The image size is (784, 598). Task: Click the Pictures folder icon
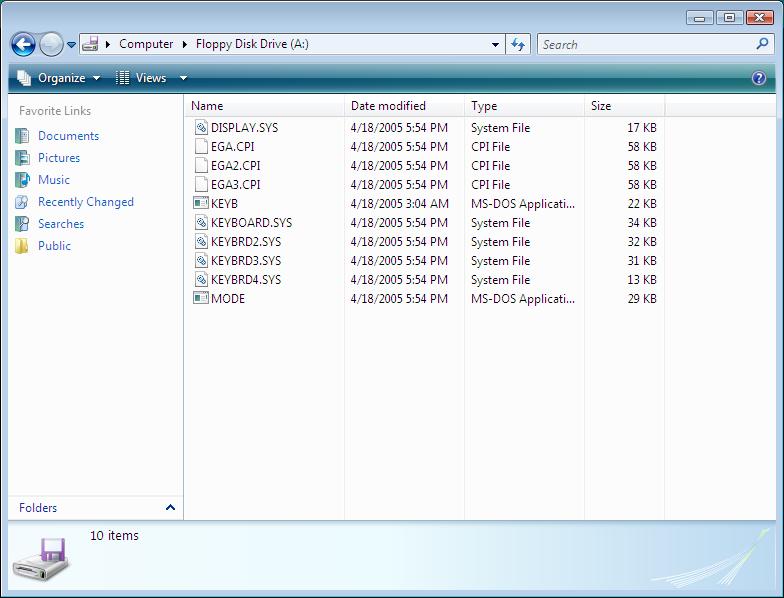(22, 158)
